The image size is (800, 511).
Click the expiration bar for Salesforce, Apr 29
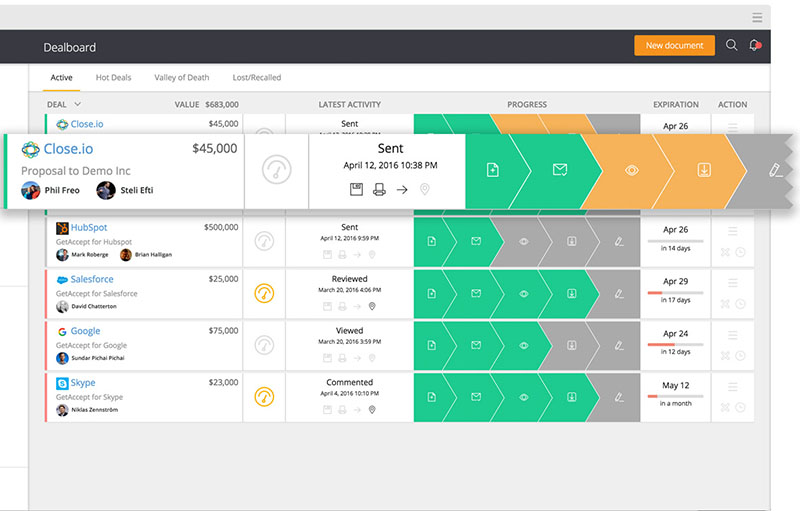(676, 293)
